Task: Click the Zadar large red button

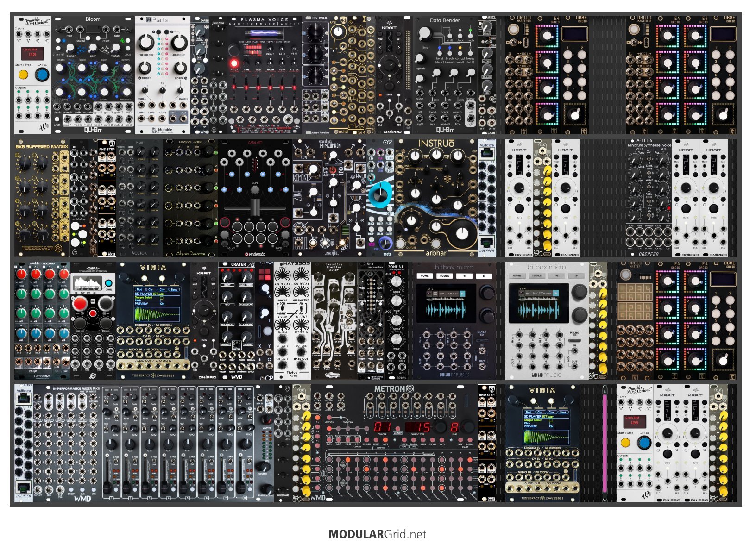Action: click(80, 304)
